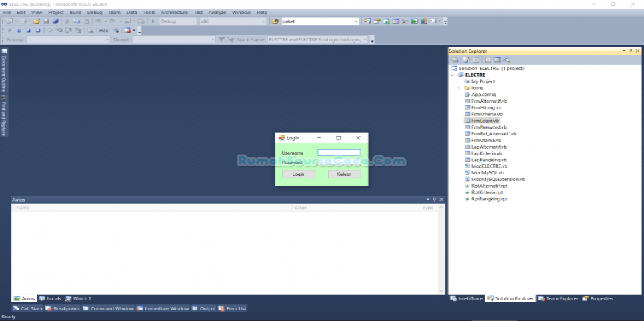Open the paket search combo box dropdown
This screenshot has width=644, height=321.
[x=356, y=21]
